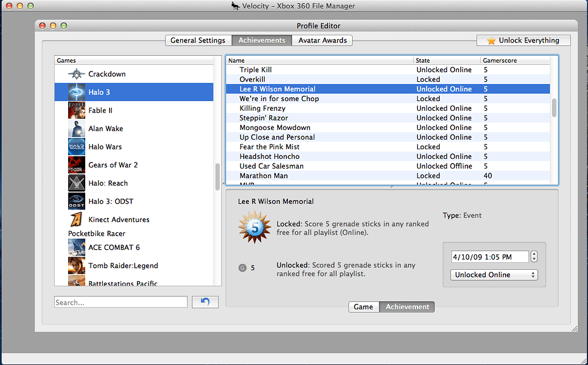Open Halo: Reach from the sidebar
Screen dimensions: 588x365
[76, 183]
